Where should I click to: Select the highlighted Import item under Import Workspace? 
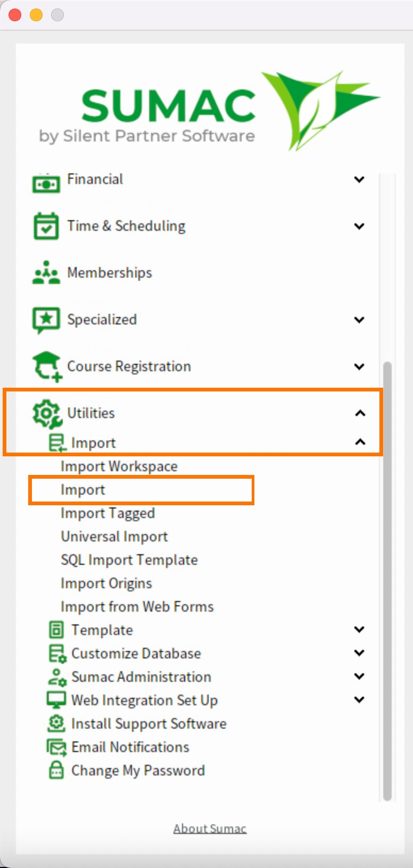pos(82,490)
